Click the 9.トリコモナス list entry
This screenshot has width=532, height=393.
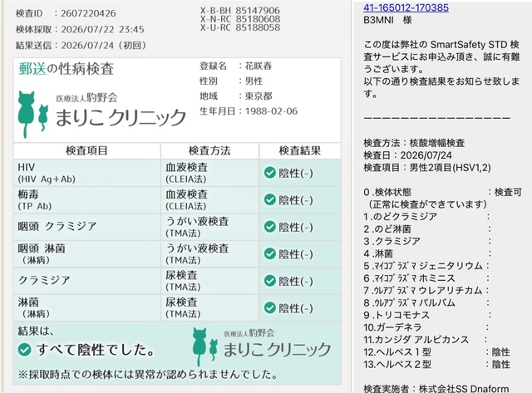[426, 315]
